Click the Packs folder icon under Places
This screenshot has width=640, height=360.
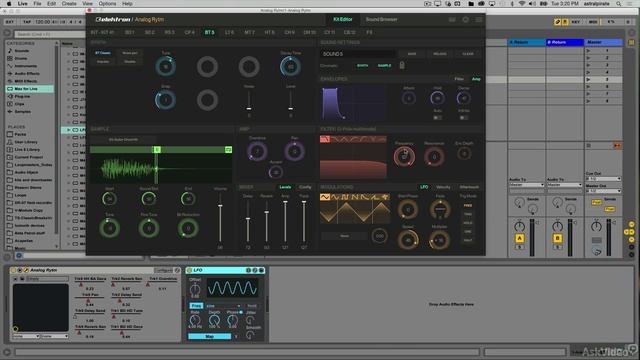point(10,134)
